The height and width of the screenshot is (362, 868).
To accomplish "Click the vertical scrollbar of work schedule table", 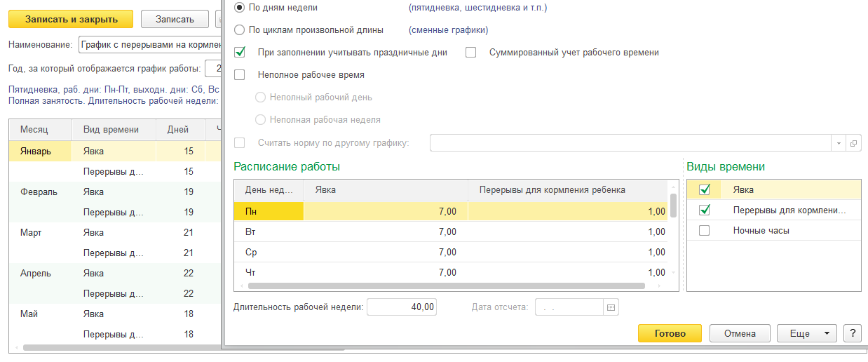I will (673, 206).
